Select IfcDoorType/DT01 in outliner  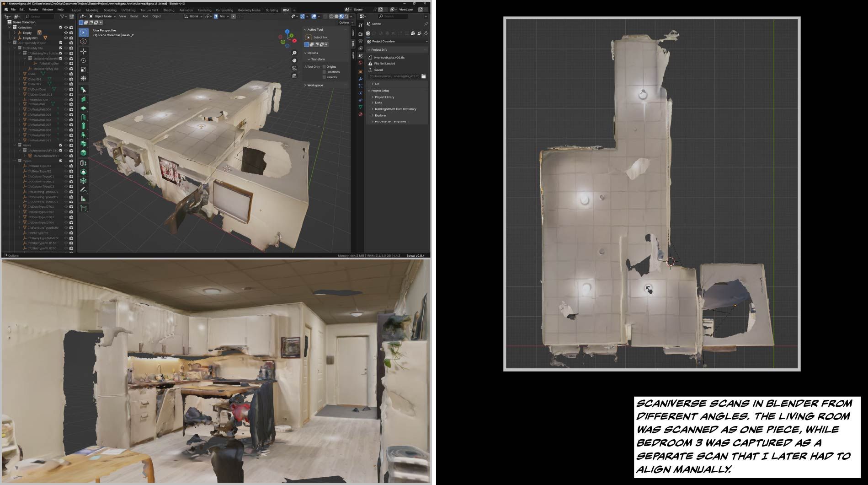[40, 207]
